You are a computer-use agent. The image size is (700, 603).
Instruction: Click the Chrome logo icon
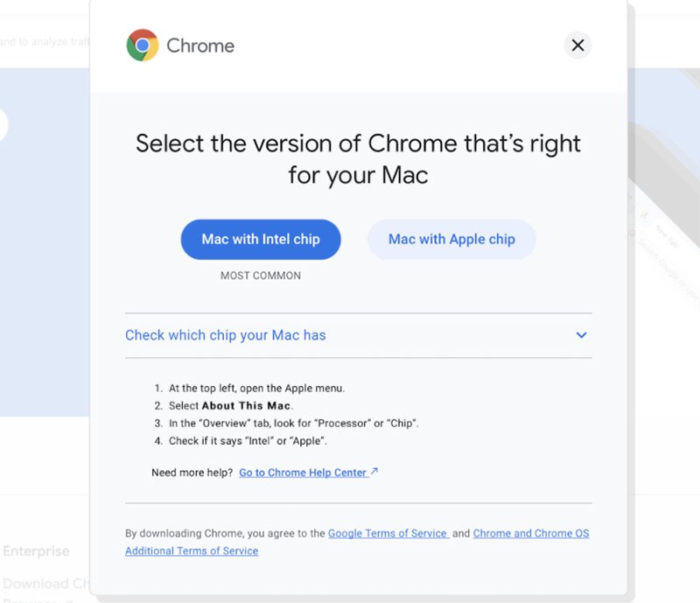click(x=143, y=45)
